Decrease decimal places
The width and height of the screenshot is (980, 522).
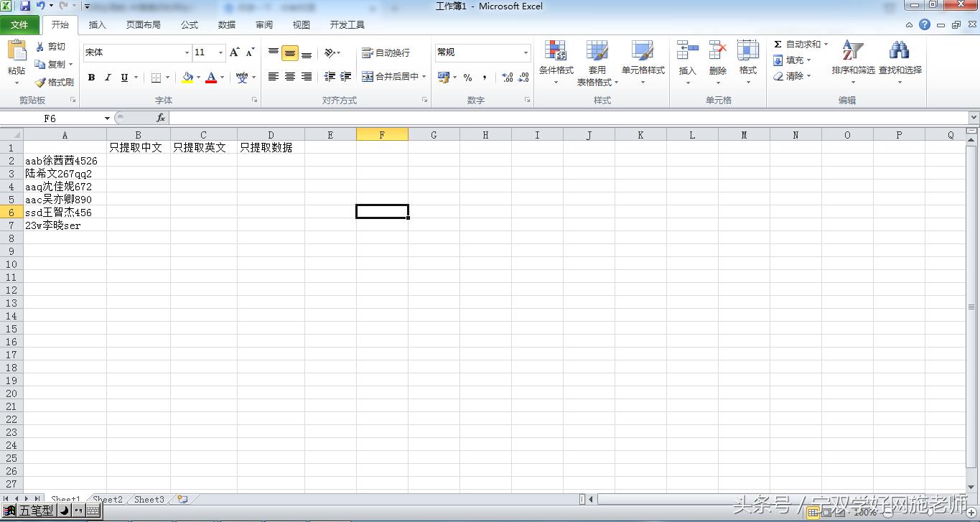[523, 78]
